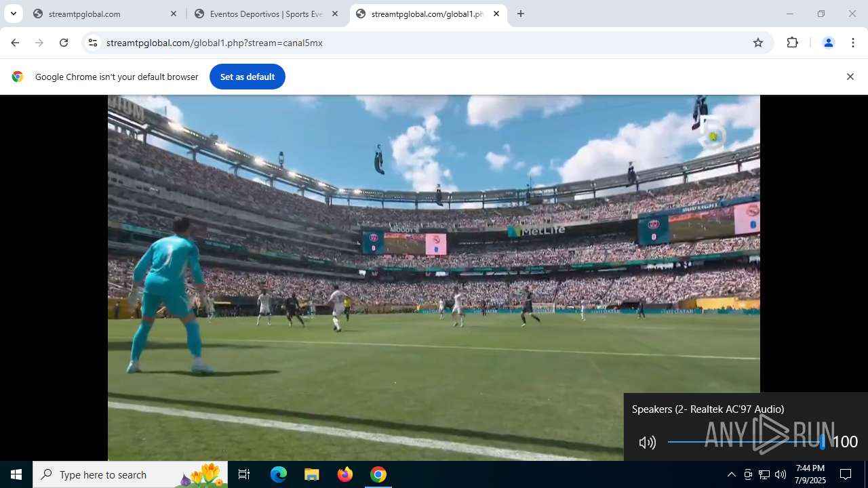
Task: Open the Windows Start menu
Action: point(16,474)
